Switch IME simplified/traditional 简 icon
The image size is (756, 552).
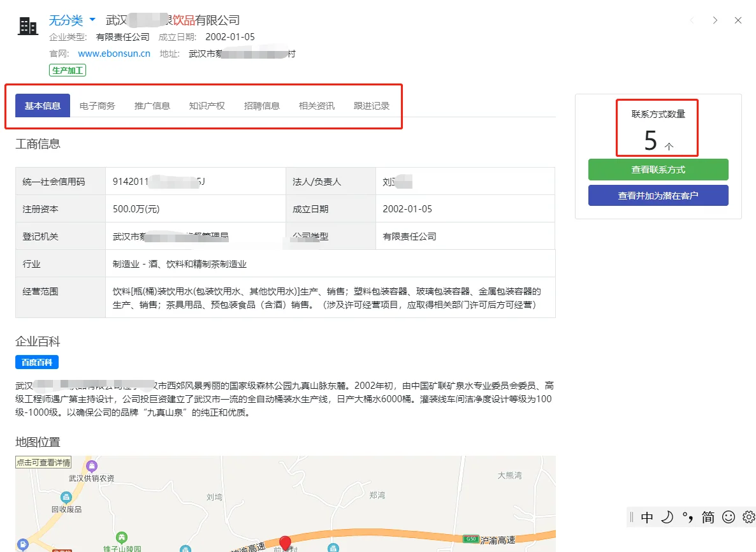pyautogui.click(x=708, y=518)
